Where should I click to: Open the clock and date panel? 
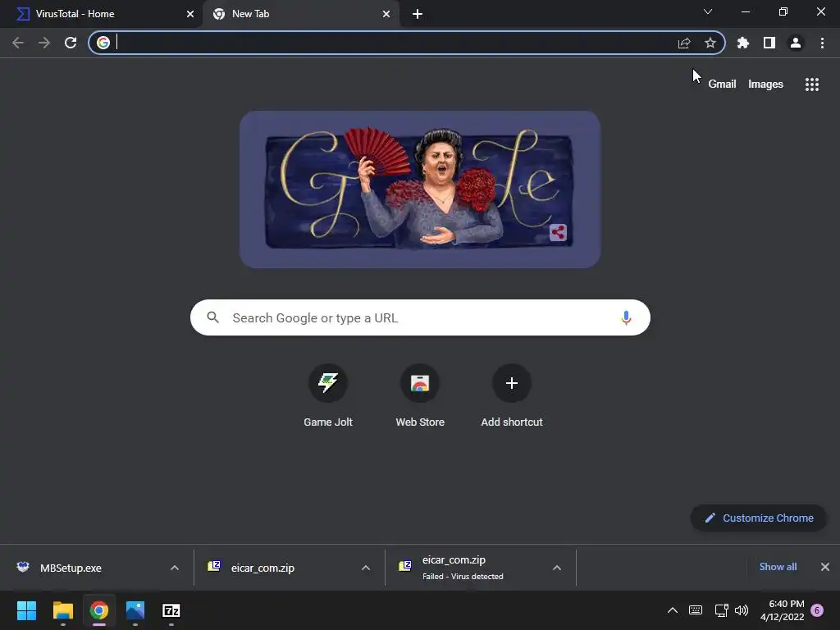point(782,610)
